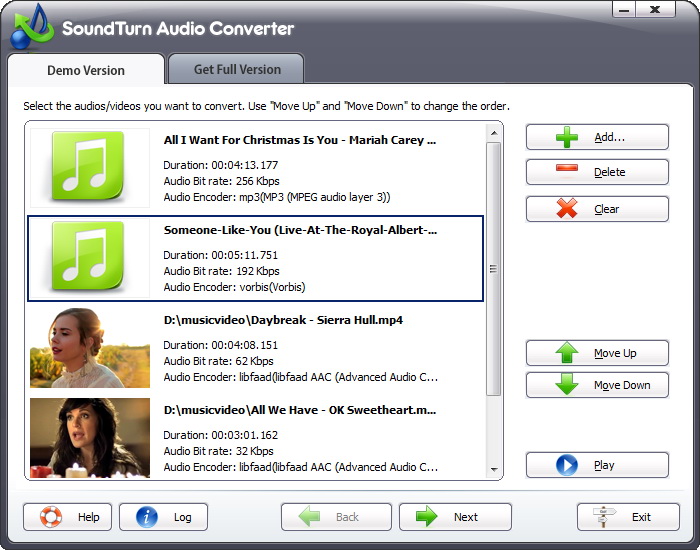Click the green right arrow Next icon
Screen dimensions: 700x550
tap(426, 517)
